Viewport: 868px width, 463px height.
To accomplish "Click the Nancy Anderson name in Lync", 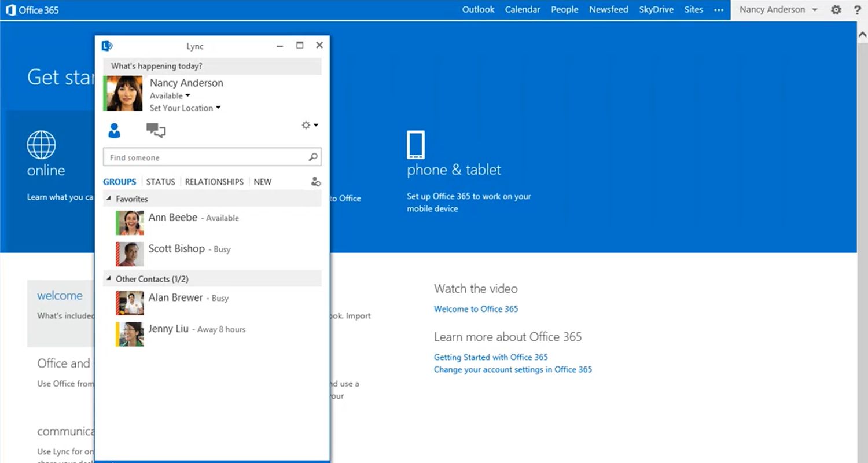I will [186, 83].
